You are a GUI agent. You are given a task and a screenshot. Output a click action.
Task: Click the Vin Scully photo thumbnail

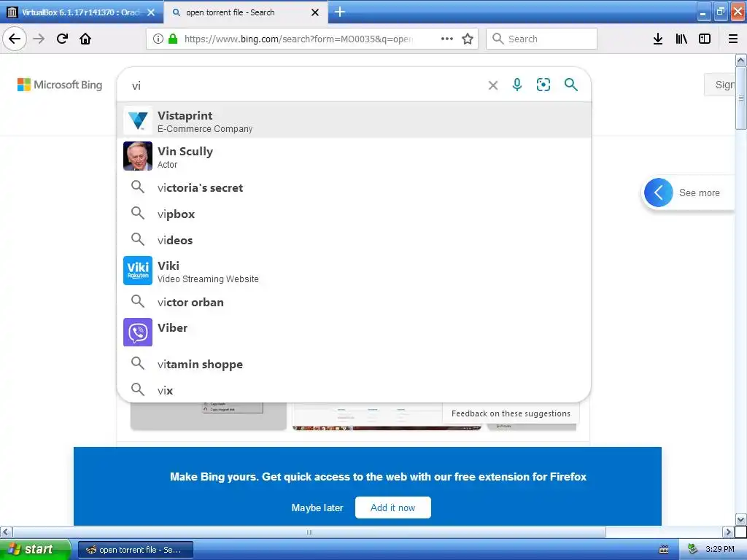[138, 156]
